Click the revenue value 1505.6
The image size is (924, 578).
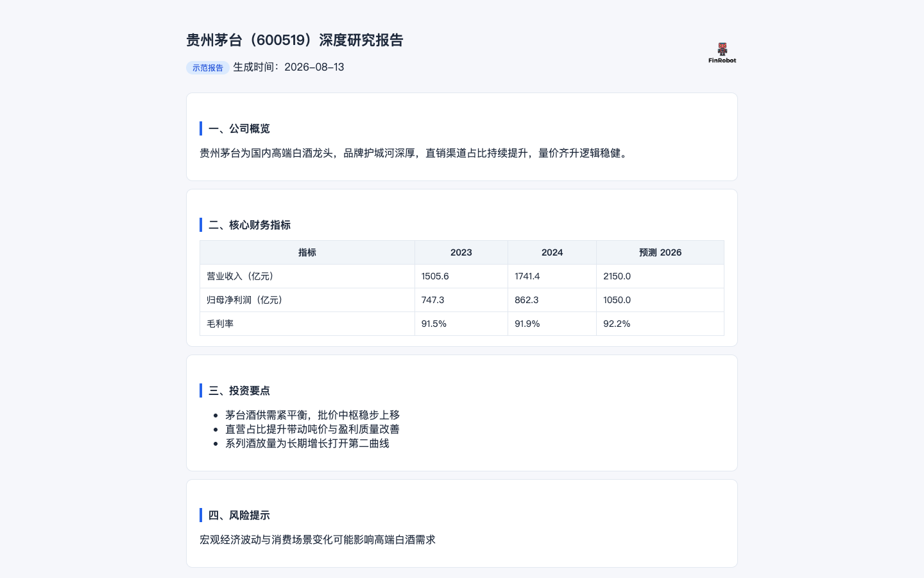435,276
